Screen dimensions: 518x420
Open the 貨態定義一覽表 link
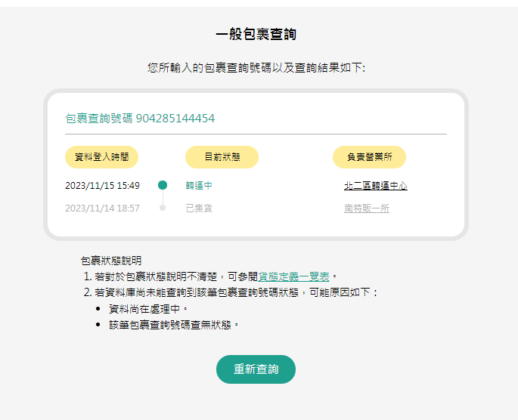click(x=293, y=276)
